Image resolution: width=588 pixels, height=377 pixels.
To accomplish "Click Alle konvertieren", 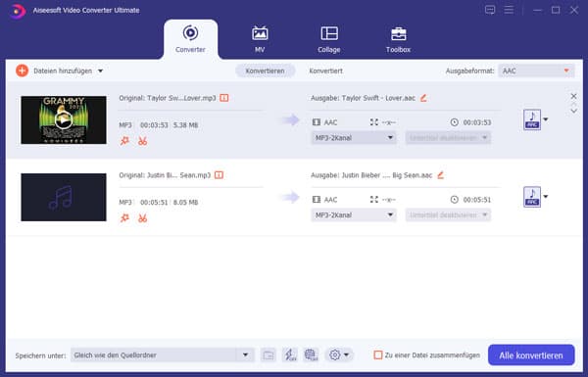I will click(x=531, y=354).
